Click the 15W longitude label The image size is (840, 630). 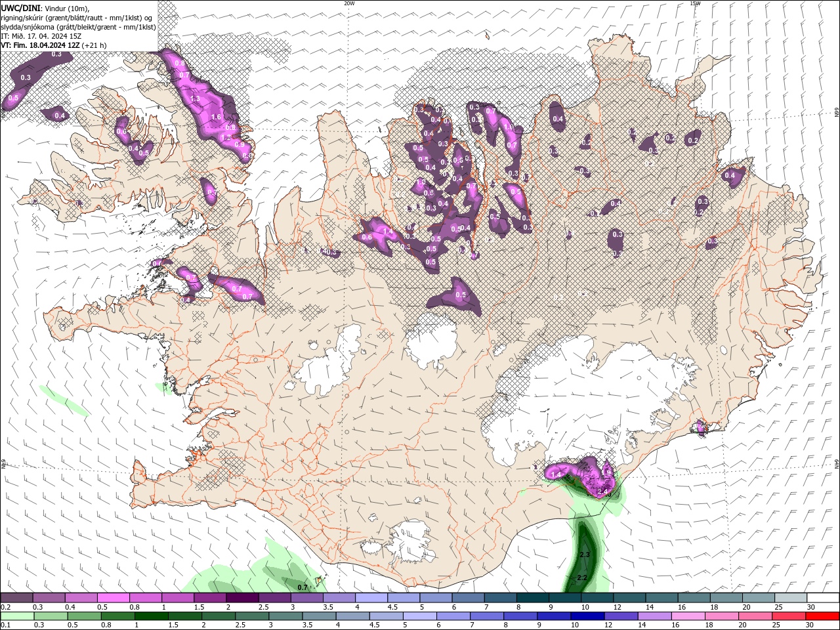point(695,3)
